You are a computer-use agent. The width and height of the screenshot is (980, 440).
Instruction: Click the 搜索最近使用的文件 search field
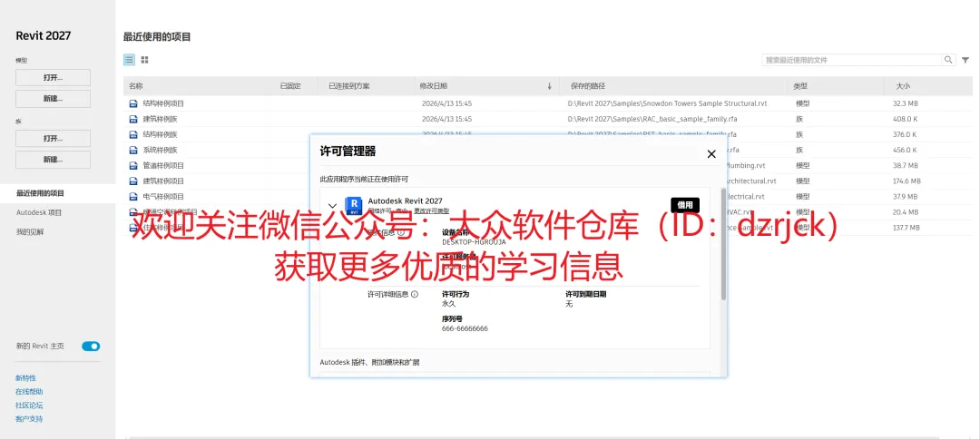(x=852, y=60)
